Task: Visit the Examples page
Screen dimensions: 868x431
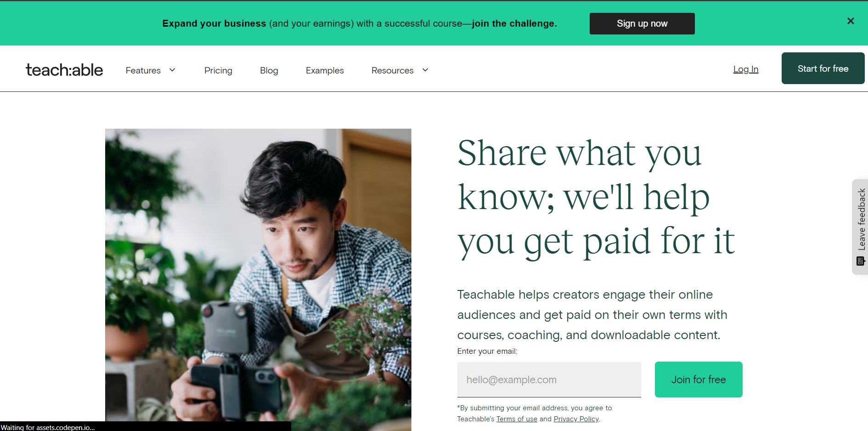Action: pyautogui.click(x=325, y=70)
